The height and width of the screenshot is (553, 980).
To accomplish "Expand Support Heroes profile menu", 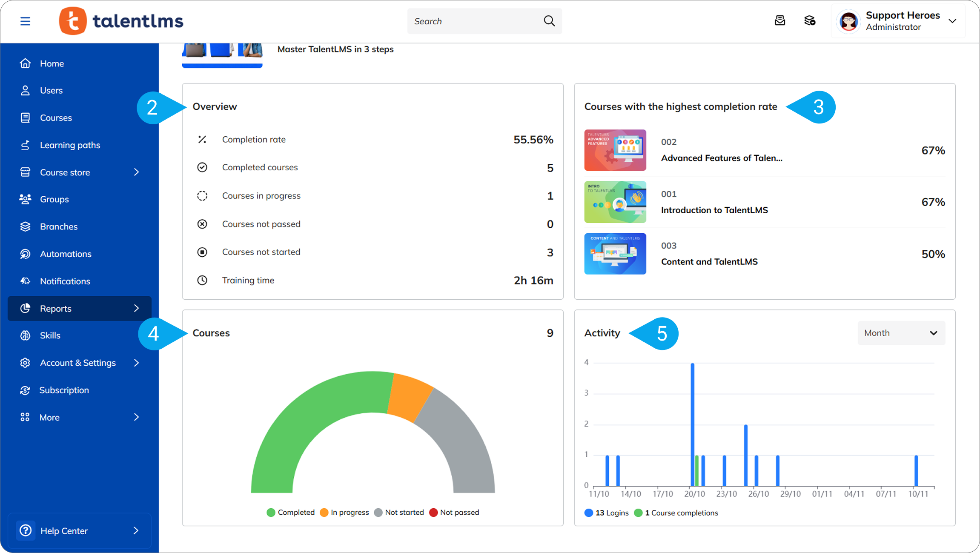I will pos(952,21).
